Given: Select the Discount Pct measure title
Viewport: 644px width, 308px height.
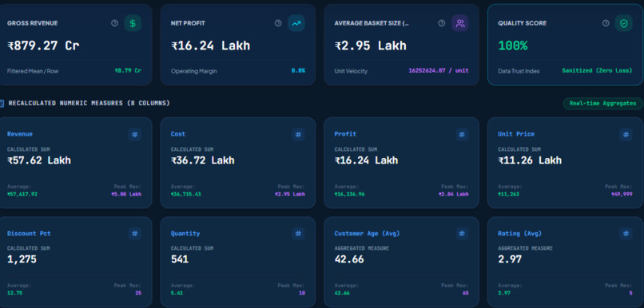Looking at the screenshot, I should pyautogui.click(x=29, y=233).
